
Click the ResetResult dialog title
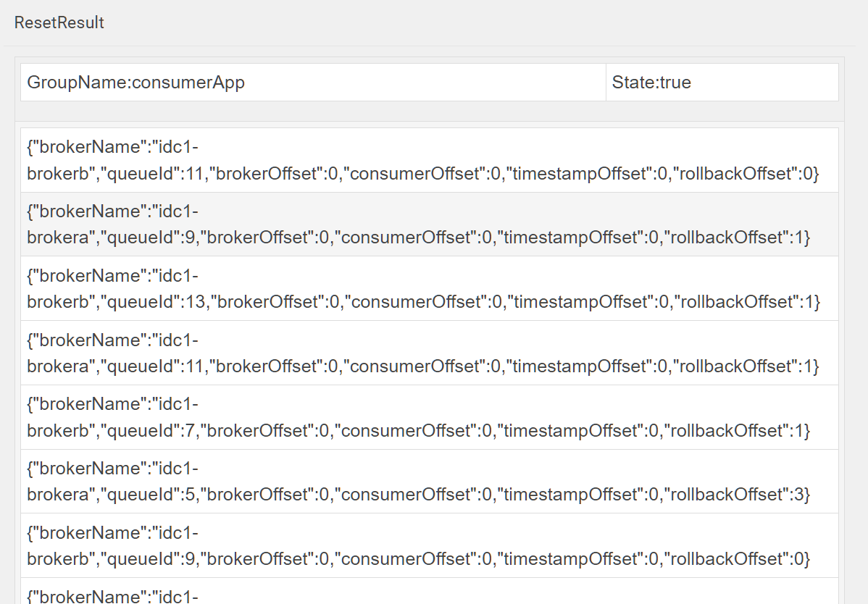[x=59, y=22]
